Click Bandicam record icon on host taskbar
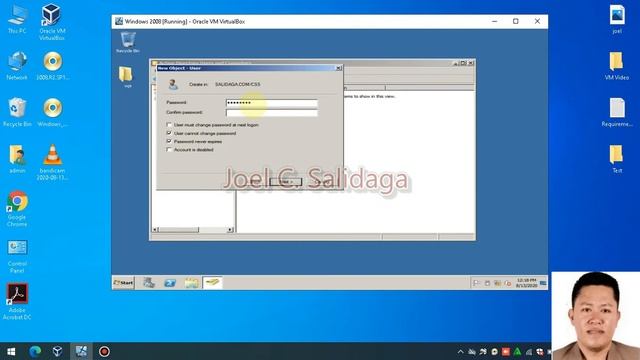 [104, 351]
